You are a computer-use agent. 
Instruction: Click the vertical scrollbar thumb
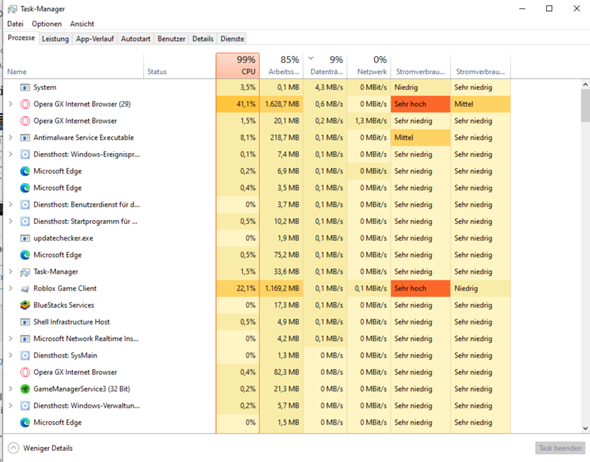click(x=585, y=106)
